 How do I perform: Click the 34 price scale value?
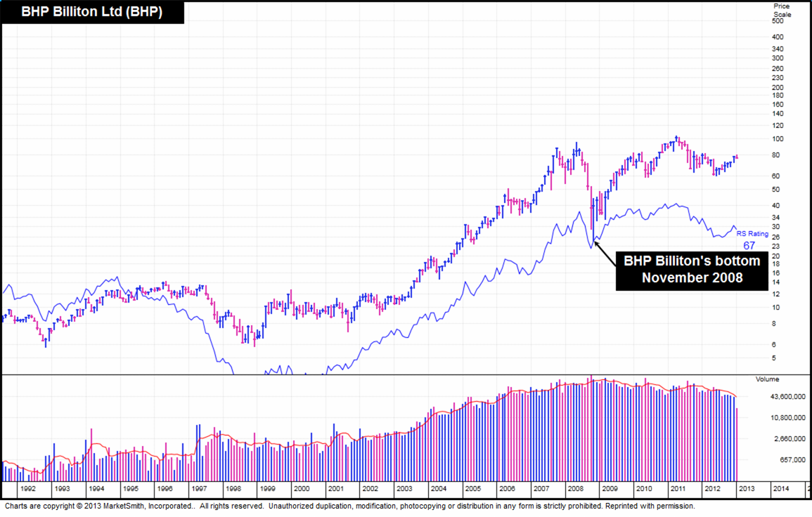[x=775, y=218]
